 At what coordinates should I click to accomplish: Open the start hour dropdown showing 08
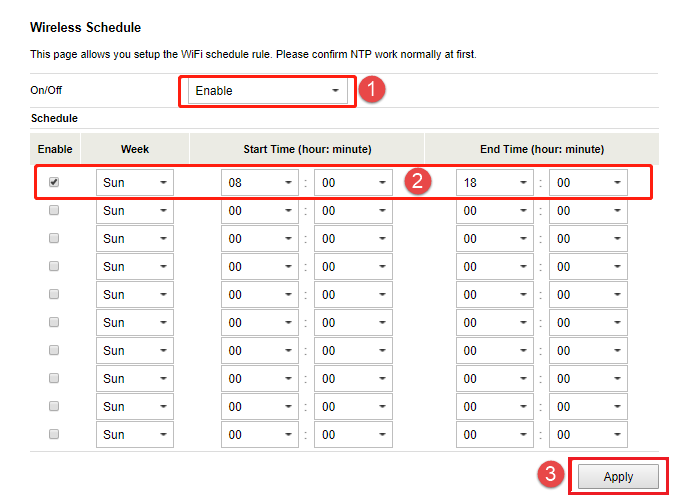(260, 182)
